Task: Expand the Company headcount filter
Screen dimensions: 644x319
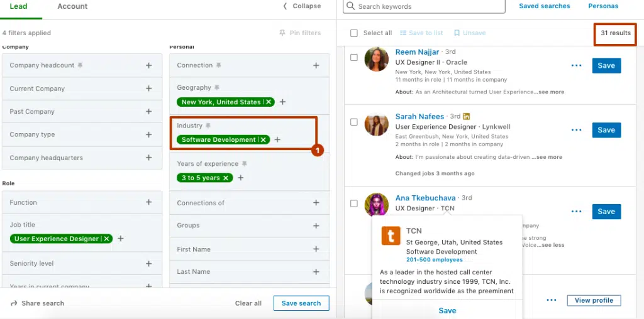Action: [x=149, y=65]
